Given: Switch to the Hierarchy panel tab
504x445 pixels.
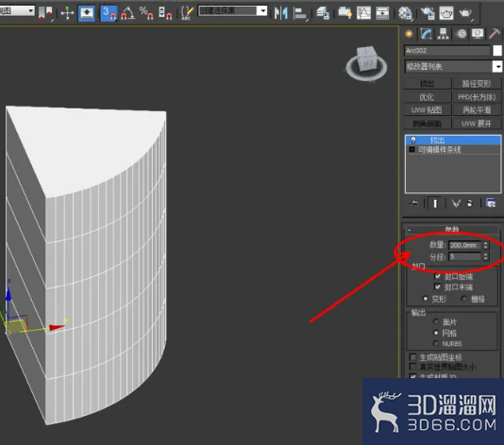Looking at the screenshot, I should pos(444,34).
